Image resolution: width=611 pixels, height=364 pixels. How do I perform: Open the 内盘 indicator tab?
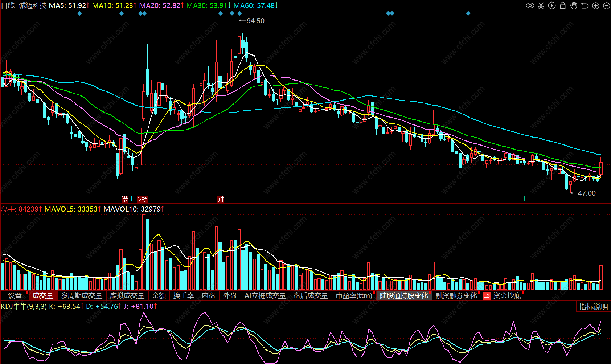pos(209,296)
